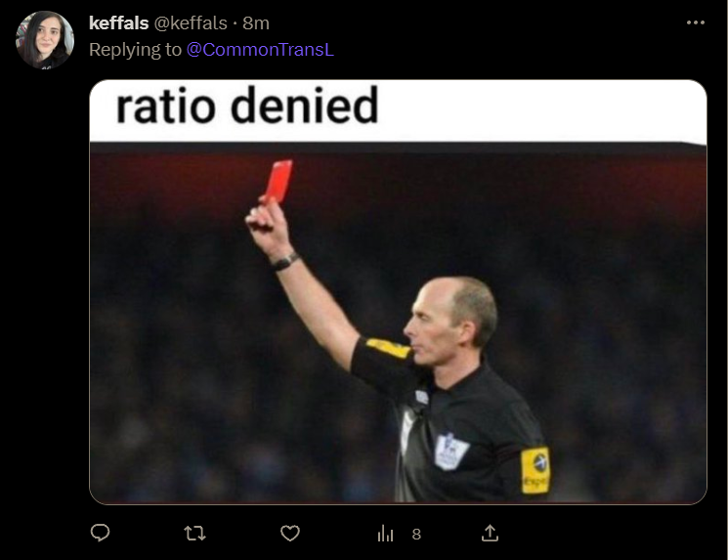Click the 'ratio denied' caption text in the image
728x560 pixels.
[x=247, y=106]
